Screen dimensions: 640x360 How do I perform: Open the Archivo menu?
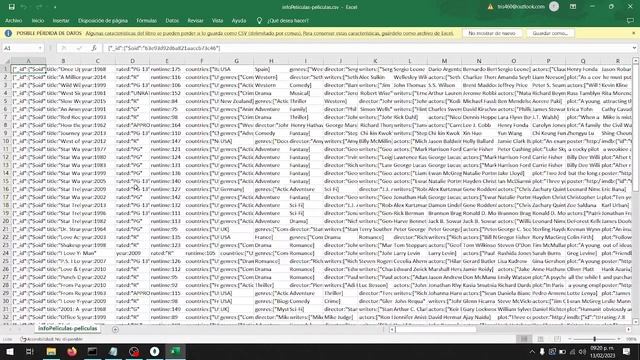(x=13, y=20)
